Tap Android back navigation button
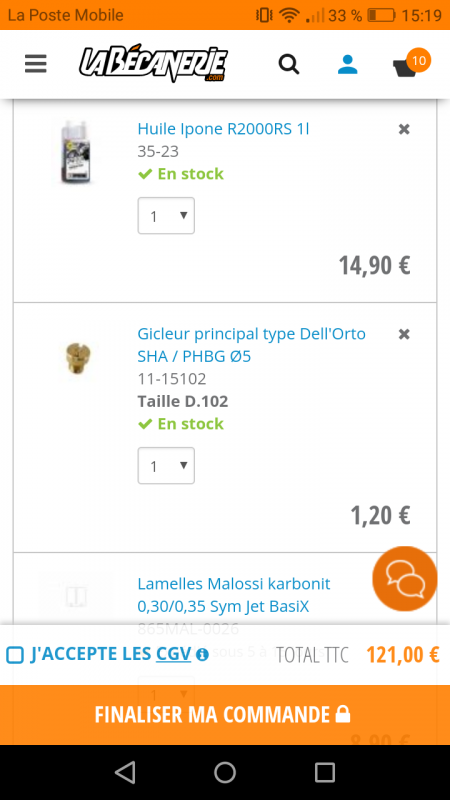This screenshot has width=450, height=800. click(x=126, y=772)
